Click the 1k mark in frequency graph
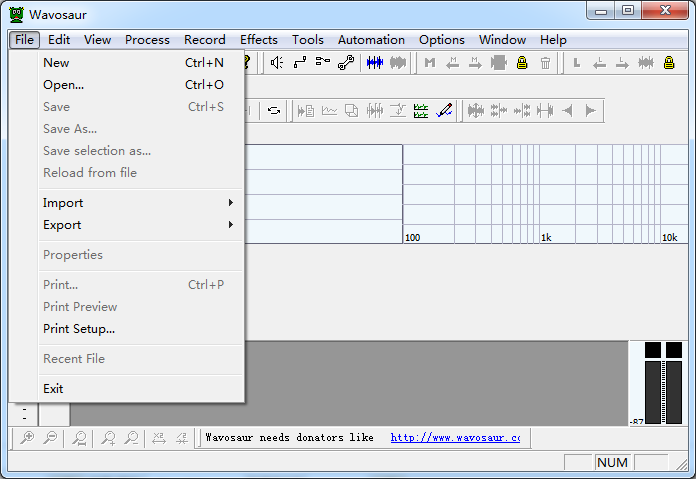Image resolution: width=696 pixels, height=479 pixels. pos(546,238)
